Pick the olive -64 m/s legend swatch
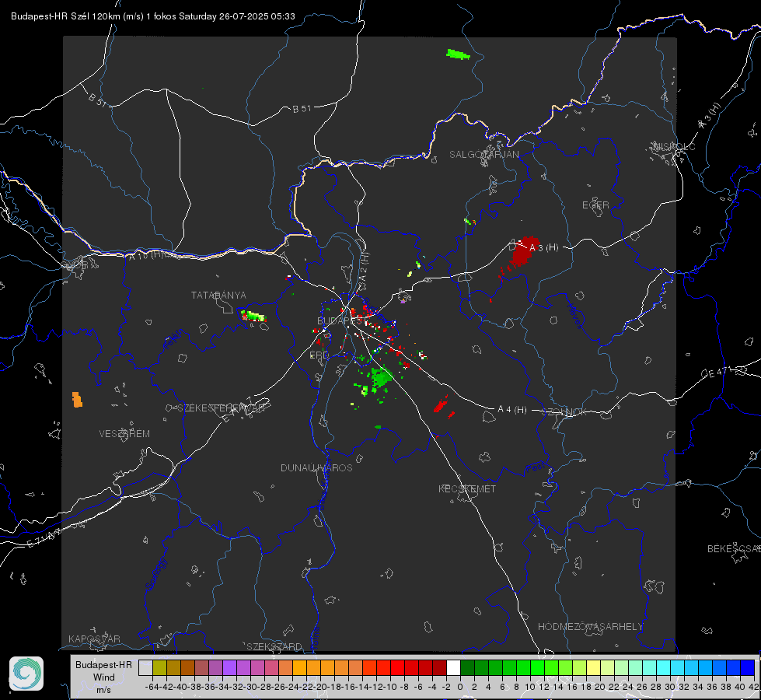761x700 pixels. (x=159, y=667)
